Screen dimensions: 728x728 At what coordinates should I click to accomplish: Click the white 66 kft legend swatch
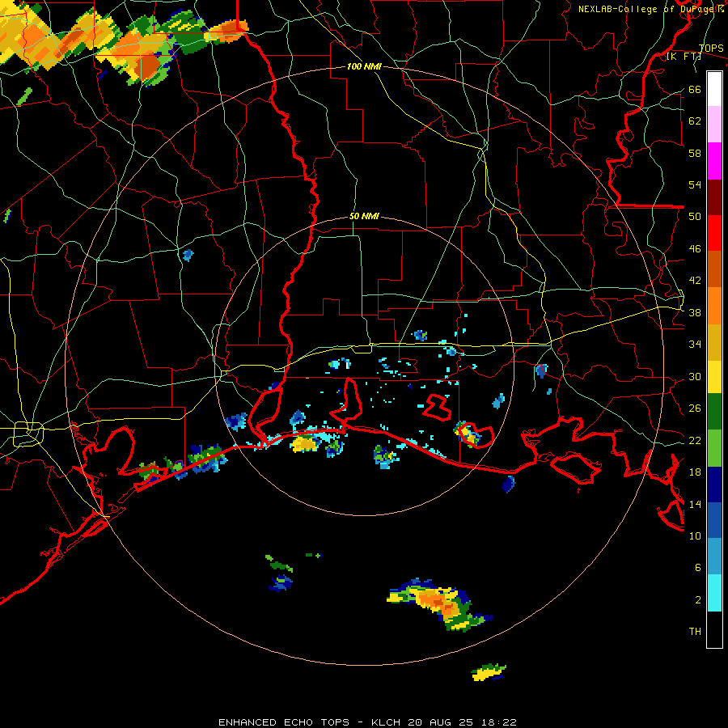(x=714, y=89)
